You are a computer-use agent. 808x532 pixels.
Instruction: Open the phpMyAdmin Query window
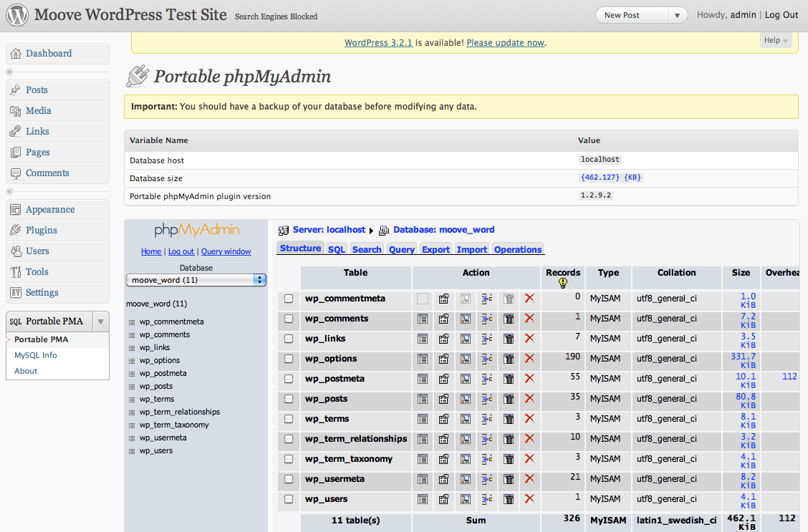(x=226, y=251)
